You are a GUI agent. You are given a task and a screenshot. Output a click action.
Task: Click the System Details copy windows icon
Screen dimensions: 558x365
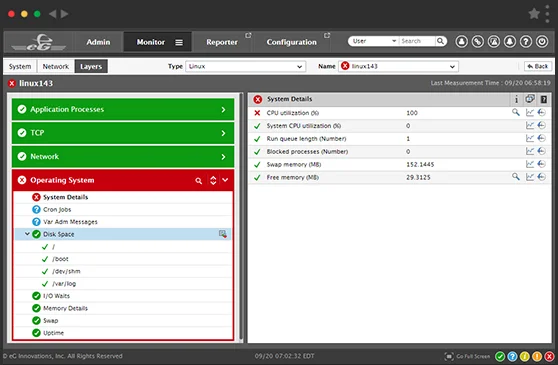tap(530, 99)
